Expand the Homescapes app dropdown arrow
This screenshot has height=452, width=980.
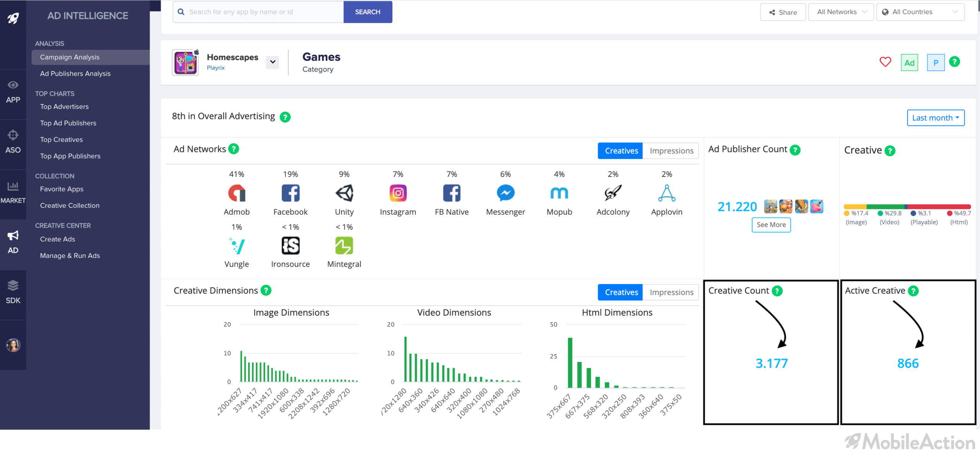pos(273,62)
